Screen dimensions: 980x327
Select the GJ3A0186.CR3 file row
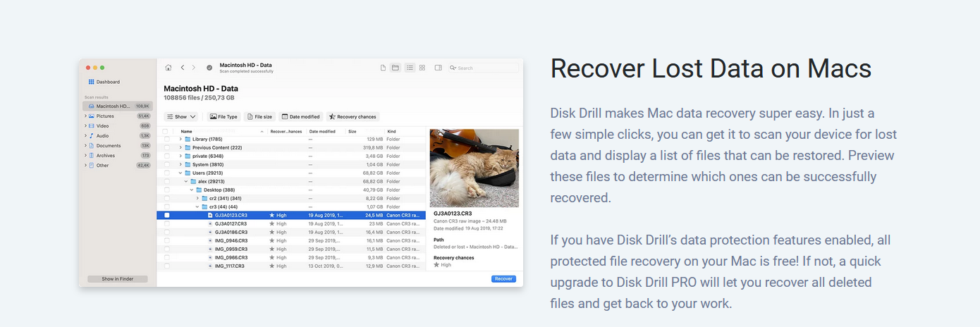point(291,232)
